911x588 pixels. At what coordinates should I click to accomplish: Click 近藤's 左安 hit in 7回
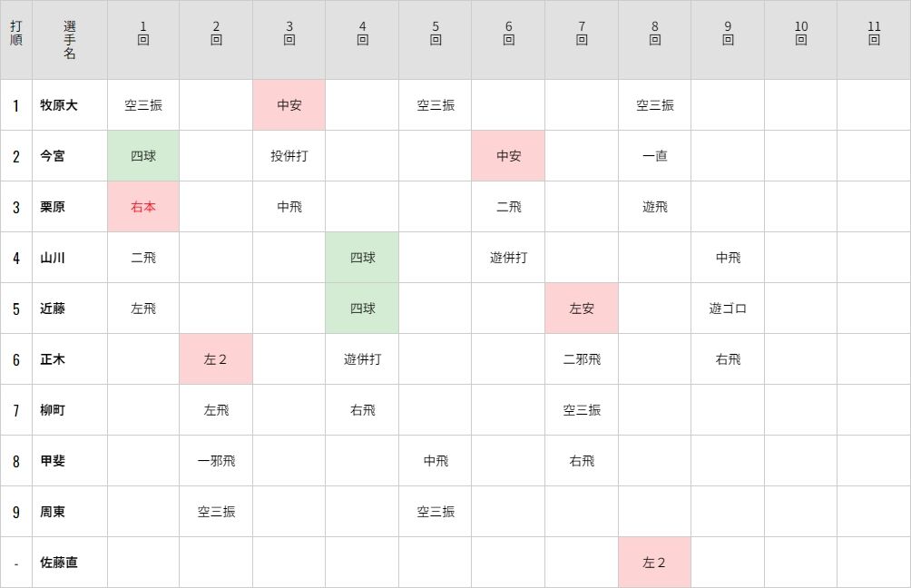[582, 309]
